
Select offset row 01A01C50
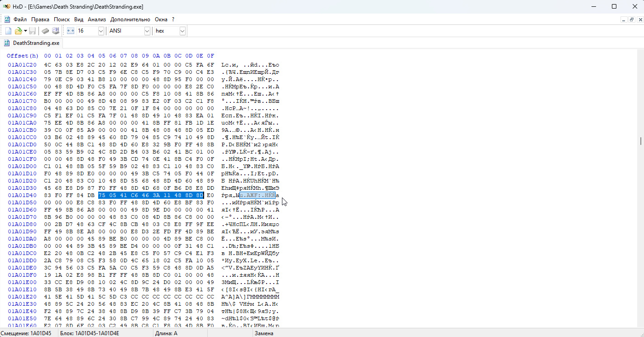(x=22, y=87)
